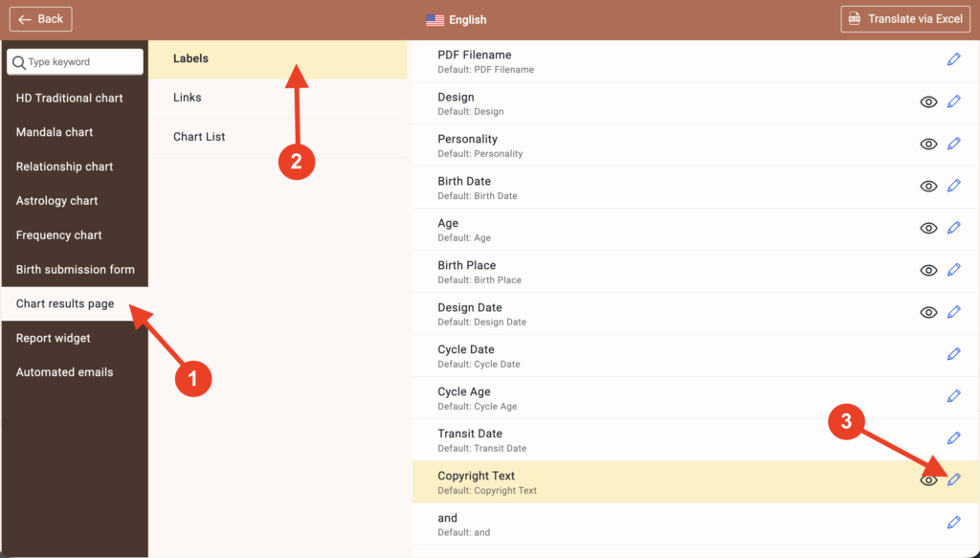Toggle visibility of the Personality label
This screenshot has width=980, height=558.
927,144
